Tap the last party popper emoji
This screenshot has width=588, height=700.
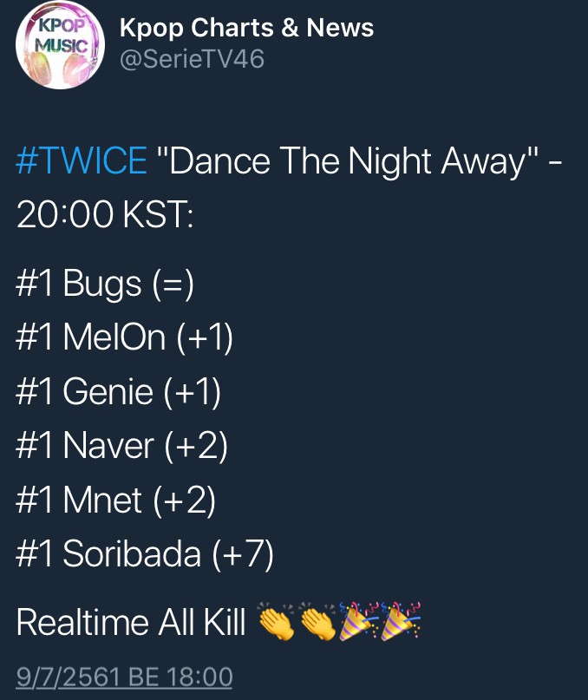click(400, 620)
